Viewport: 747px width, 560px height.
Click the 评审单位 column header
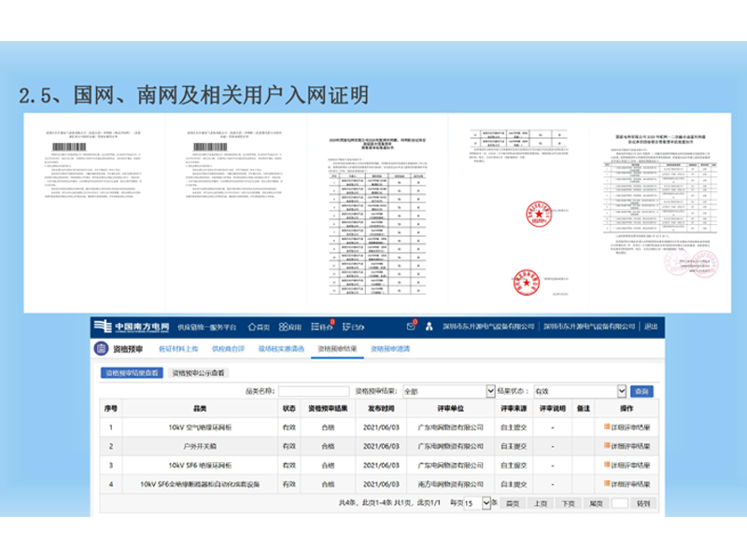coord(451,409)
